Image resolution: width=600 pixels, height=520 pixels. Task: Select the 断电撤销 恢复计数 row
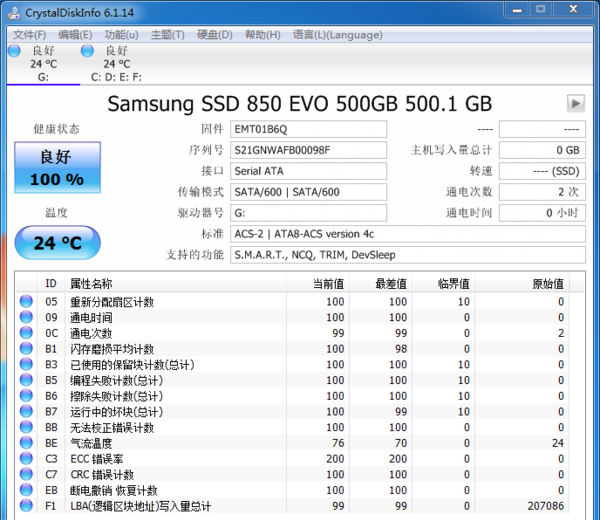(293, 490)
